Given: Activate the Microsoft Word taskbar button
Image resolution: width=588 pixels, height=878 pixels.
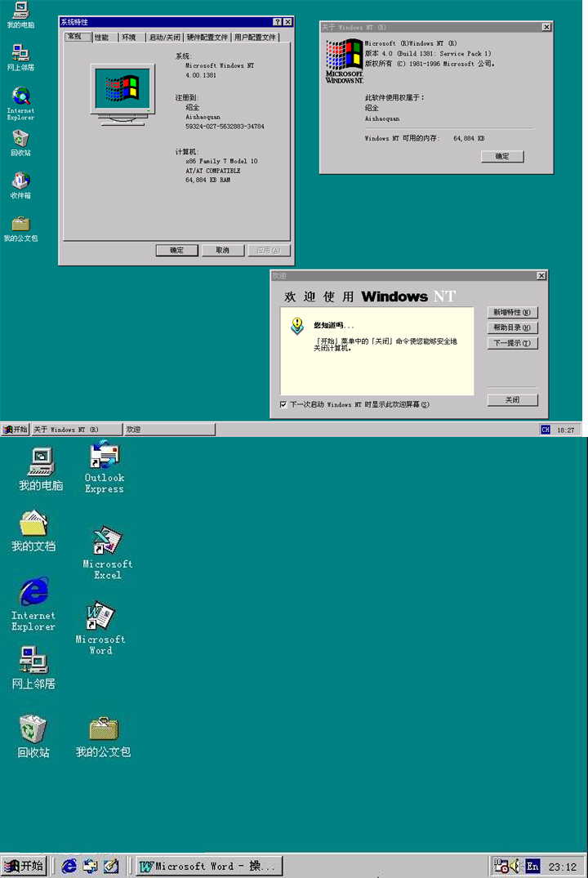Looking at the screenshot, I should coord(209,867).
